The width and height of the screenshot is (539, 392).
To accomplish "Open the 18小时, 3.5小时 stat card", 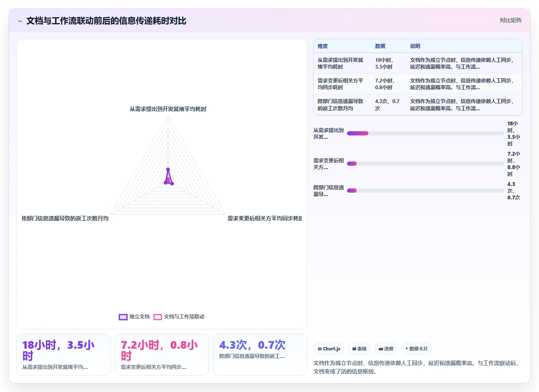I will [64, 355].
